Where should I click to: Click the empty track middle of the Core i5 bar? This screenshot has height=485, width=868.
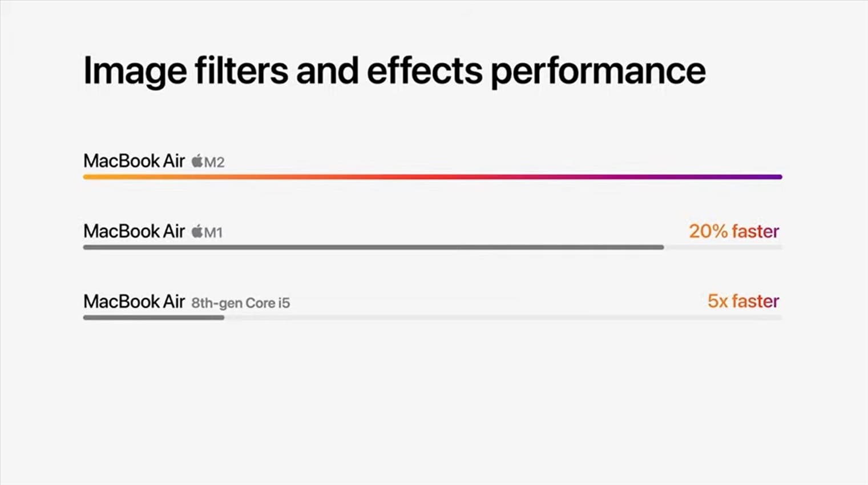click(x=502, y=318)
